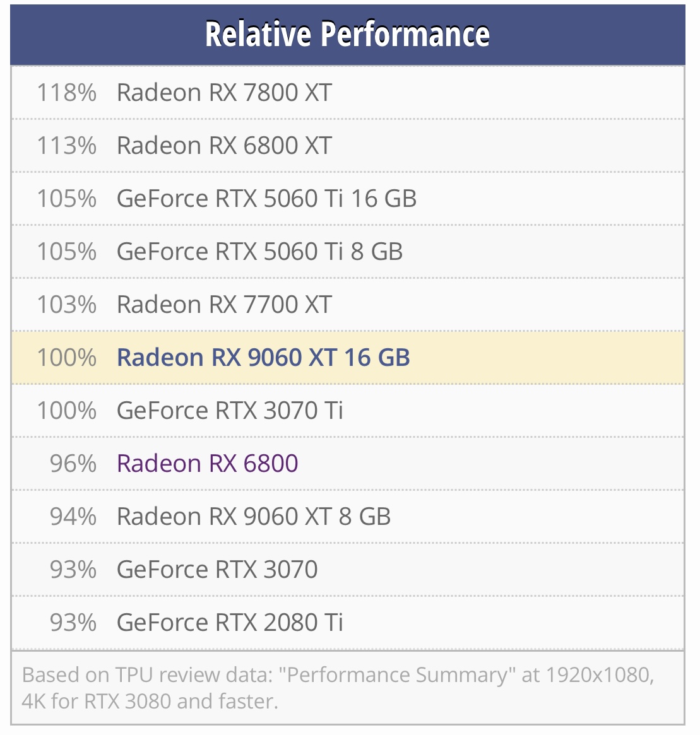
Task: Click the 96% performance value
Action: (x=73, y=464)
